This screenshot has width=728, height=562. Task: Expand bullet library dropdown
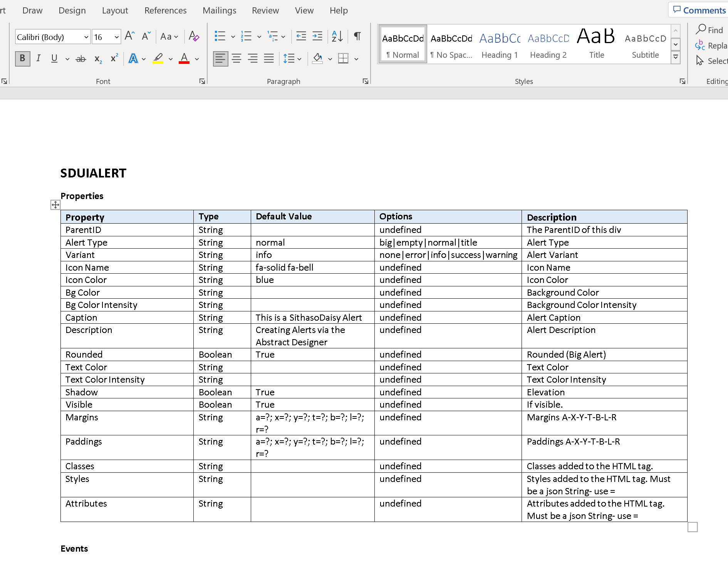coord(233,37)
